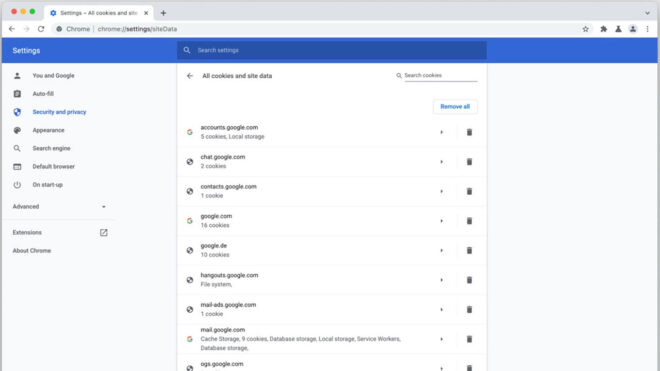Viewport: 660px width, 371px height.
Task: Click the Default browser window icon
Action: click(x=17, y=166)
